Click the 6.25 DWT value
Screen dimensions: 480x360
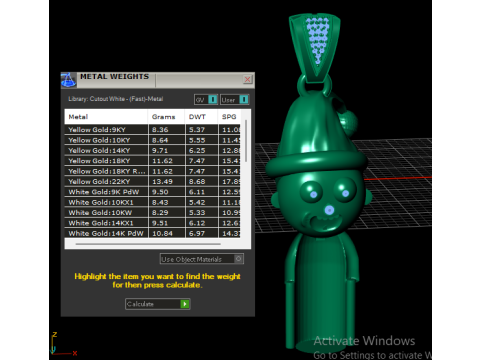pos(197,150)
